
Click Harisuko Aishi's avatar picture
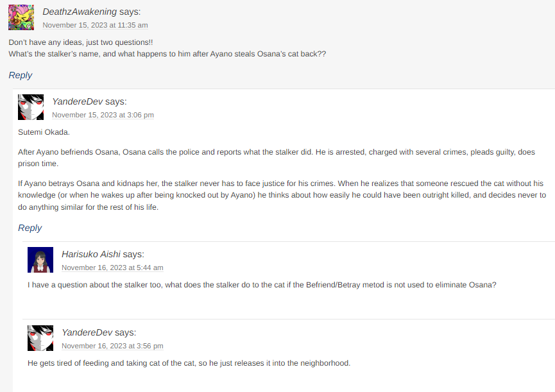point(40,260)
